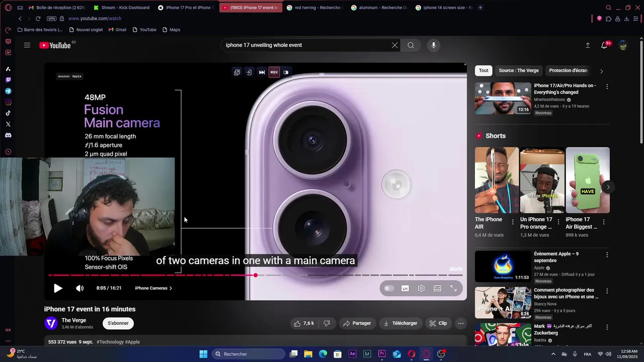Reveal more filter chips with the arrow
This screenshot has width=644, height=362.
[602, 71]
